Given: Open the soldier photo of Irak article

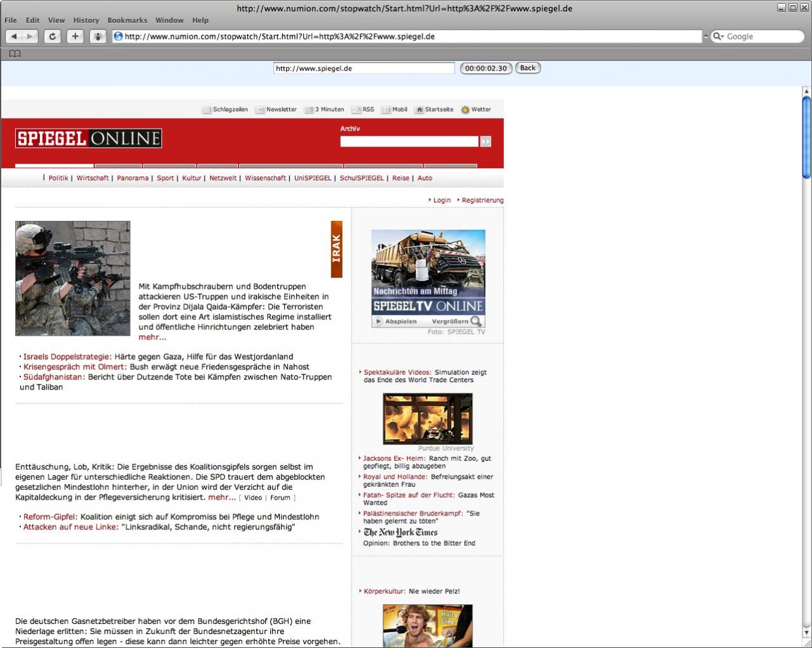Looking at the screenshot, I should (73, 279).
